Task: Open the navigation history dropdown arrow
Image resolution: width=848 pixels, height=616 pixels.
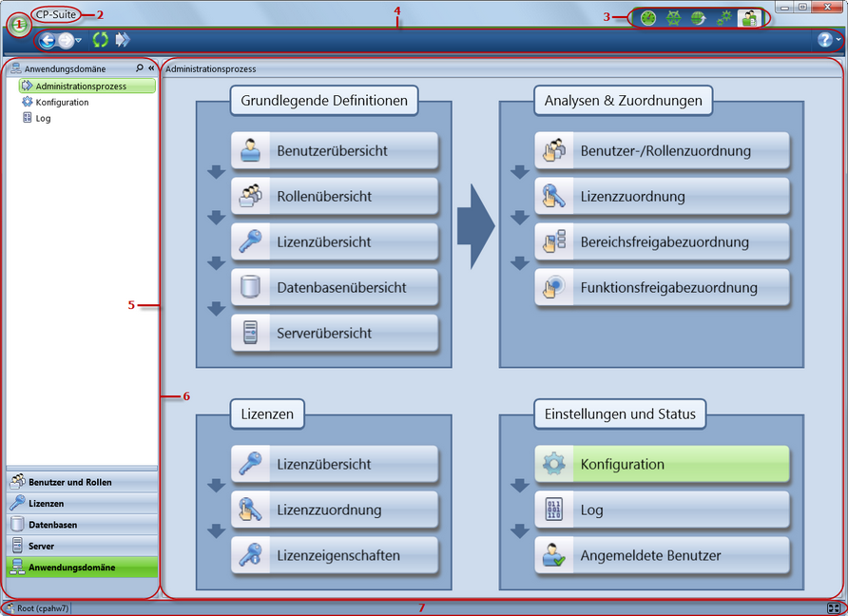Action: [78, 40]
